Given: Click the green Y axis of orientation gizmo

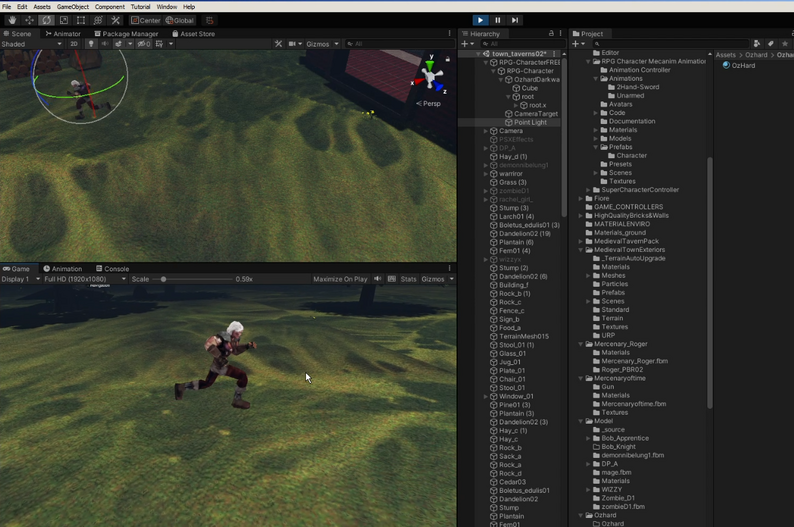Looking at the screenshot, I should [430, 64].
